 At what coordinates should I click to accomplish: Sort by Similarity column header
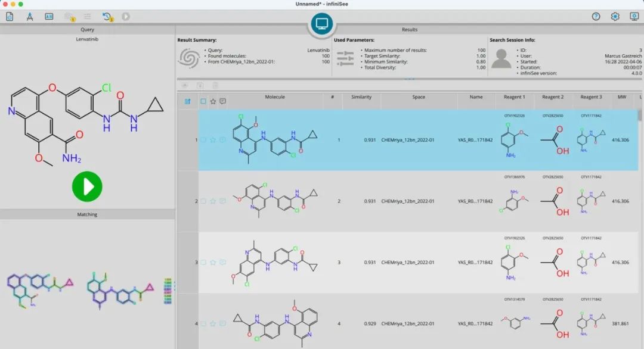pyautogui.click(x=361, y=97)
